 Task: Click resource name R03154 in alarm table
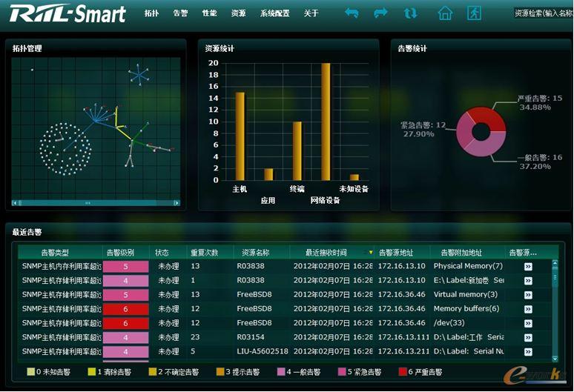[251, 337]
